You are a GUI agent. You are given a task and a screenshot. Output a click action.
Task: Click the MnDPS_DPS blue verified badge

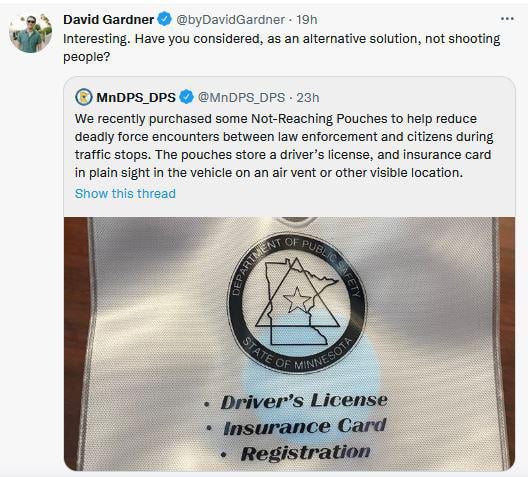[x=186, y=97]
